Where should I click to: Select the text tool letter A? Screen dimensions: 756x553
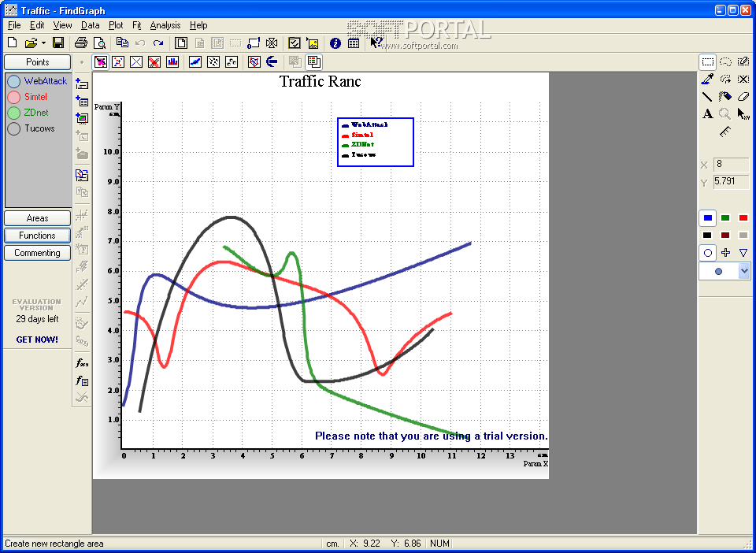coord(708,113)
